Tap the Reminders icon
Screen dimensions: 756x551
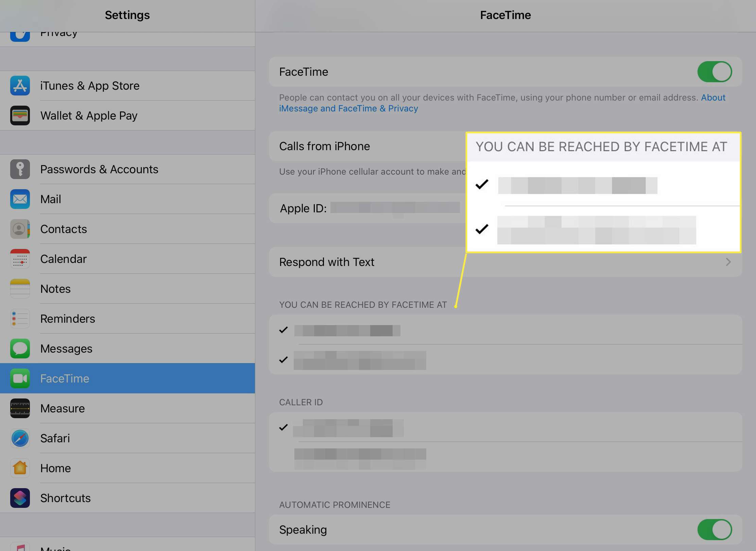pyautogui.click(x=20, y=319)
